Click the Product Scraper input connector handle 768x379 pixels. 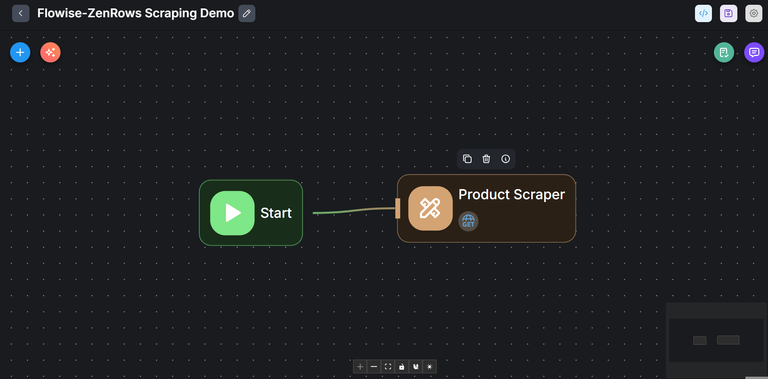(x=398, y=208)
